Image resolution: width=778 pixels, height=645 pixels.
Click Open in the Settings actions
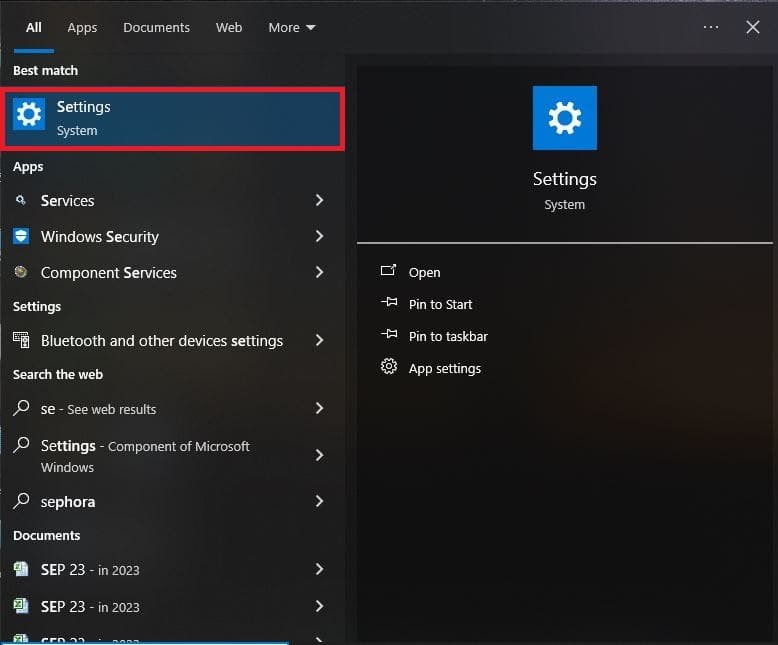coord(424,272)
